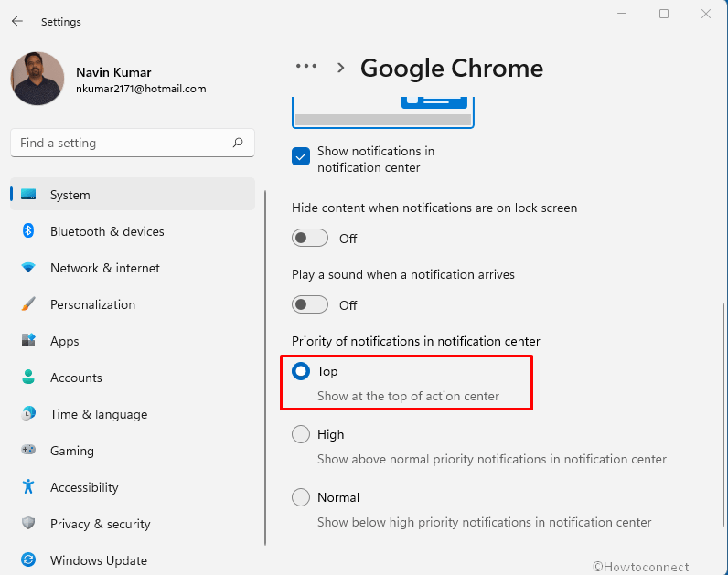Click the Find a setting field
728x575 pixels.
pos(133,143)
